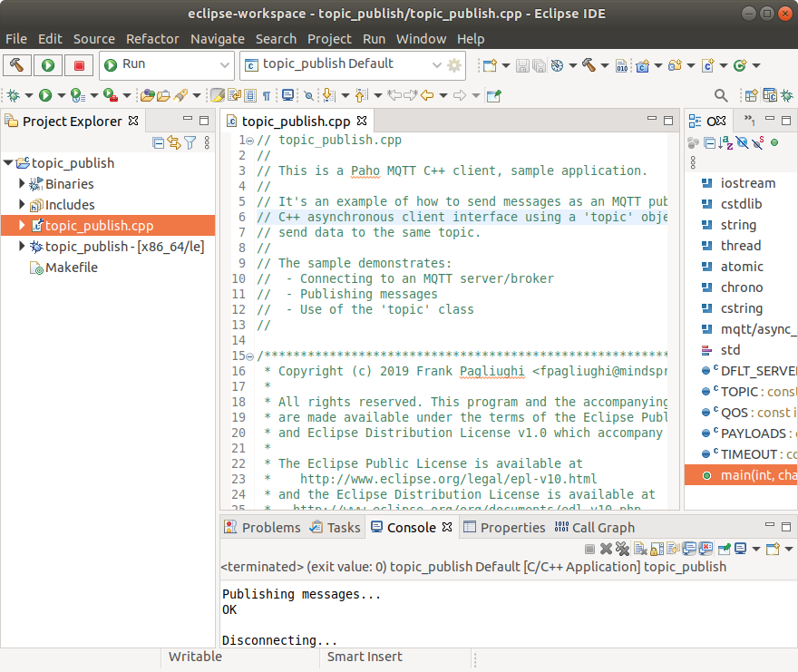The width and height of the screenshot is (798, 672).
Task: Click Clear Console icon in Console toolbar
Action: coord(641,549)
